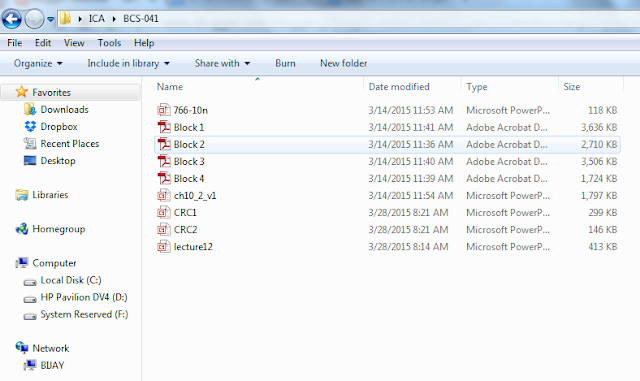This screenshot has height=381, width=640.
Task: Sort by Type column header
Action: pos(477,87)
